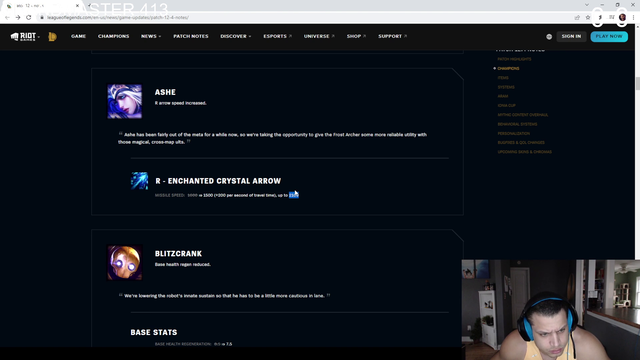Jump to Items section
The width and height of the screenshot is (640, 360).
pyautogui.click(x=503, y=78)
